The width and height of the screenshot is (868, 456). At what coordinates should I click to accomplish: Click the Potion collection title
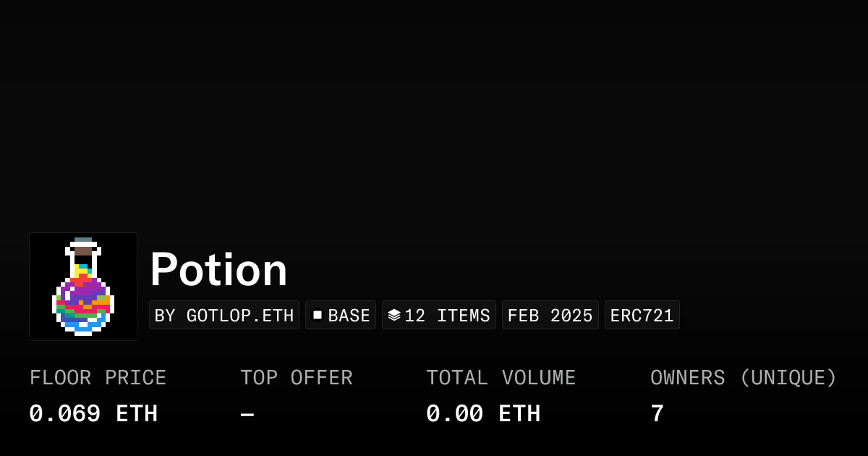(x=218, y=269)
